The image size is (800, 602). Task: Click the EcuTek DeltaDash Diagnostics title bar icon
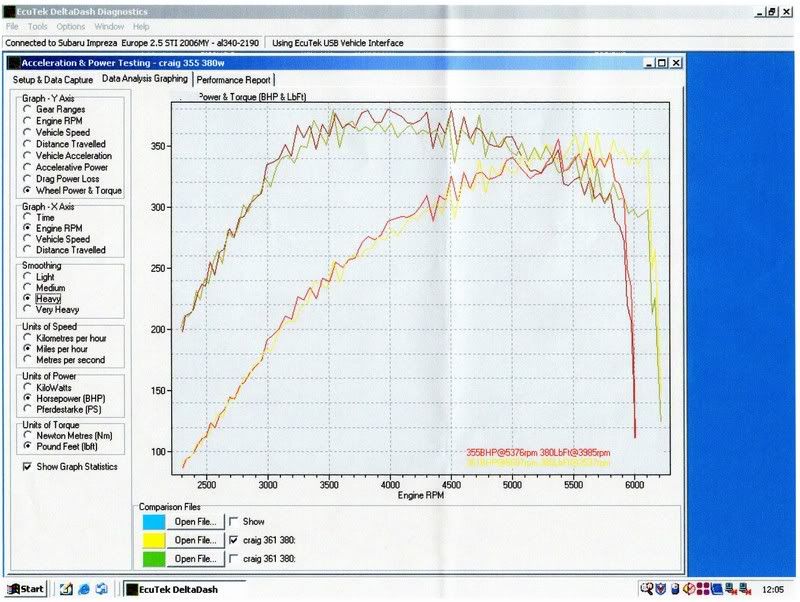coord(9,11)
